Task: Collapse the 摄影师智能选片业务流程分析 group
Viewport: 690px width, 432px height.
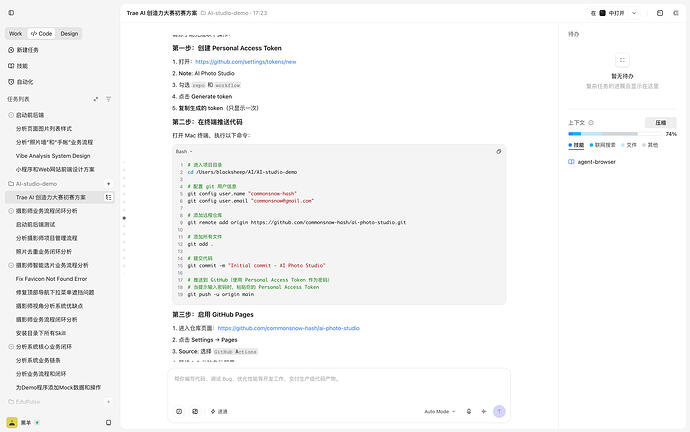Action: click(11, 265)
